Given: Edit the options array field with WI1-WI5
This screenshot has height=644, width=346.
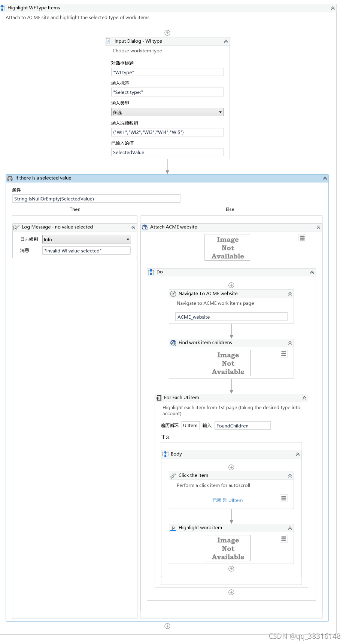Looking at the screenshot, I should (167, 132).
